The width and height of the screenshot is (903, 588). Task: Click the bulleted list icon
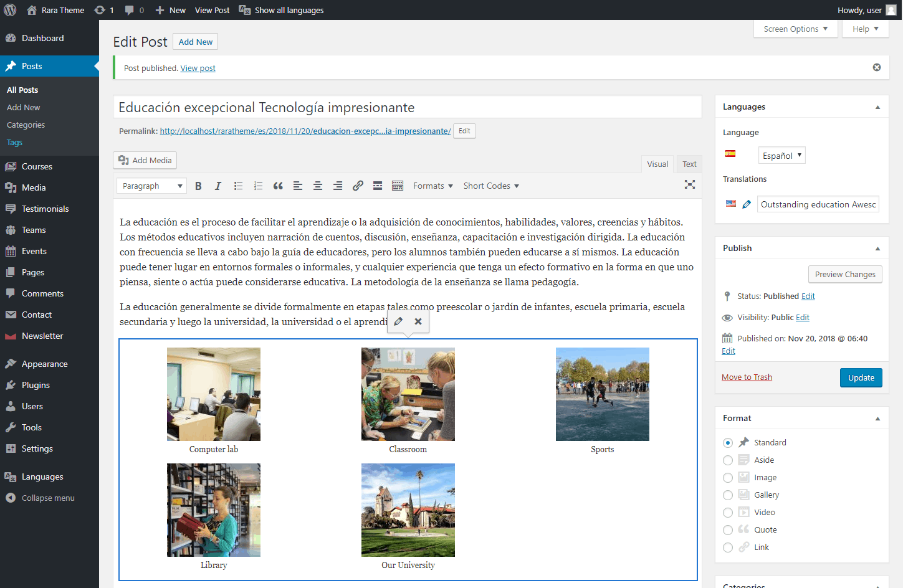[x=238, y=186]
